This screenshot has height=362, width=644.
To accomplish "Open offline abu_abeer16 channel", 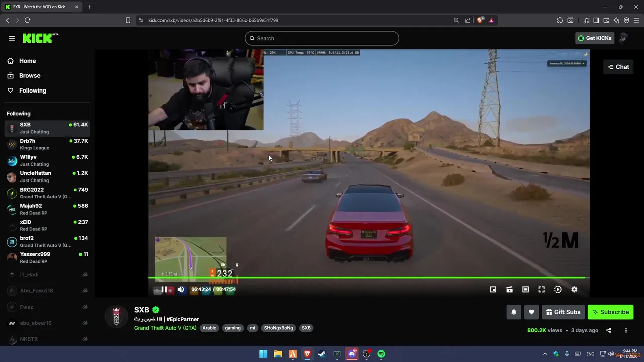I will [47, 323].
